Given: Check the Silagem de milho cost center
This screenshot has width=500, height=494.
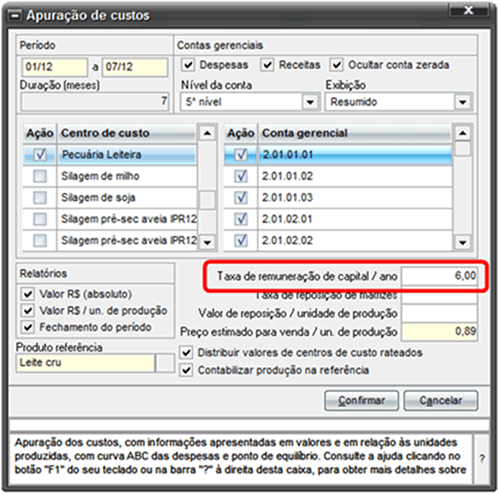Looking at the screenshot, I should 40,176.
